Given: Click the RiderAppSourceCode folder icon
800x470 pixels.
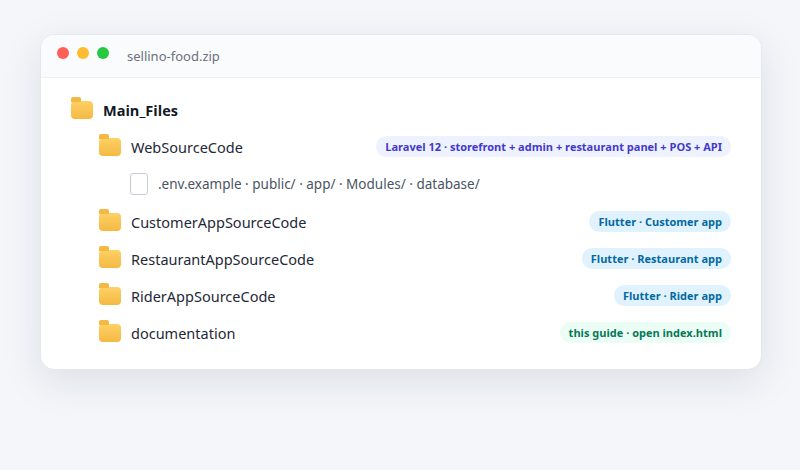Looking at the screenshot, I should (x=110, y=294).
